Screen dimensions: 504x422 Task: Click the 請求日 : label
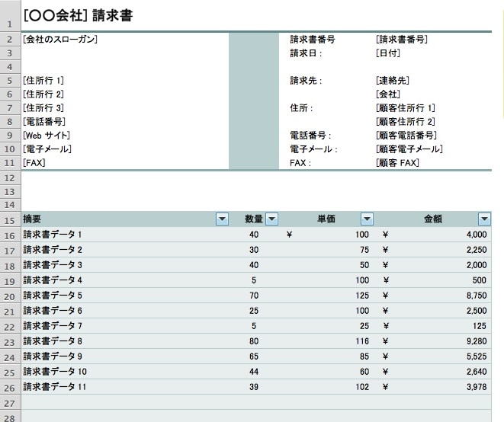coord(306,53)
